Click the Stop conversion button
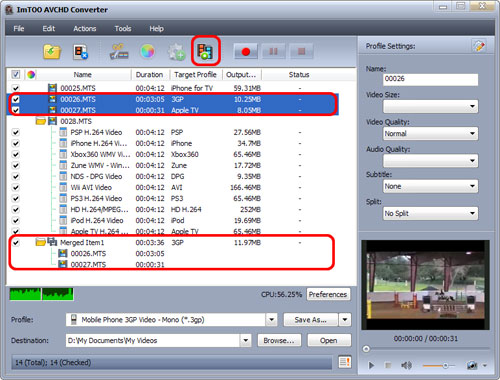The height and width of the screenshot is (380, 500). 301,52
